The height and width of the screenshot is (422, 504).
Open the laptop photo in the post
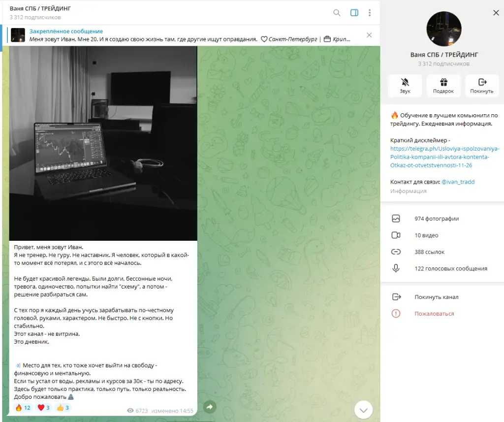point(103,143)
